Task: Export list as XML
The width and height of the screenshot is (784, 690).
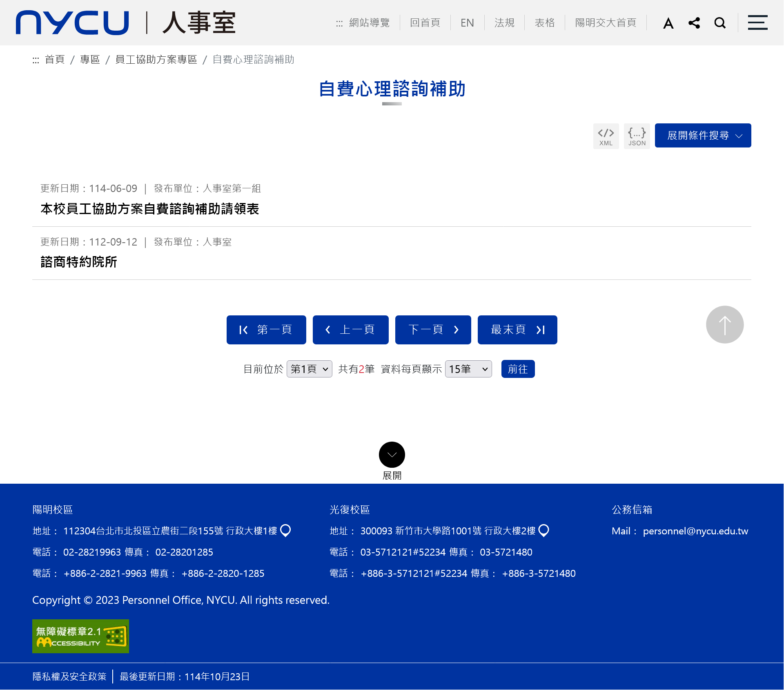Action: [x=606, y=136]
